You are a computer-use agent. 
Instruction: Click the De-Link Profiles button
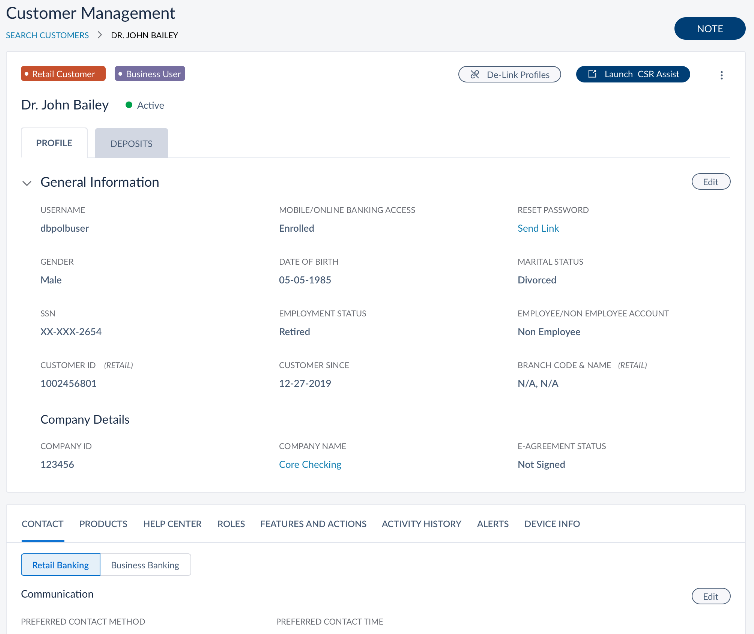pyautogui.click(x=510, y=75)
